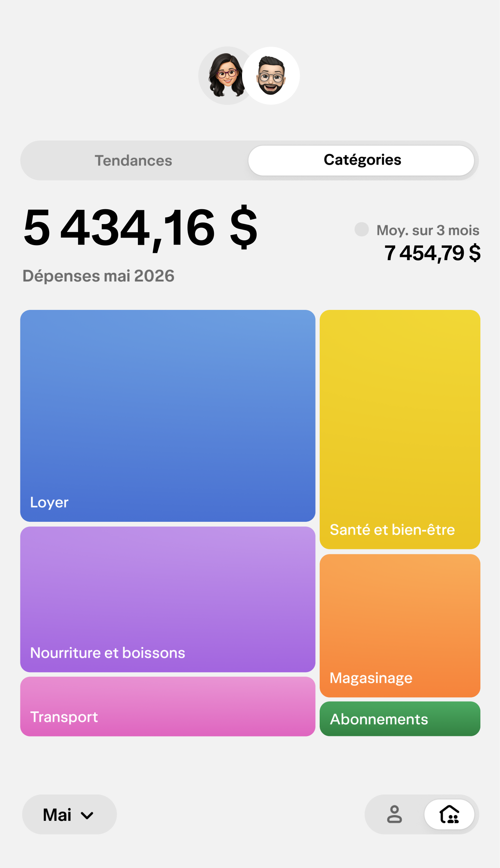Switch to individual person view icon
The height and width of the screenshot is (868, 500).
coord(394,814)
